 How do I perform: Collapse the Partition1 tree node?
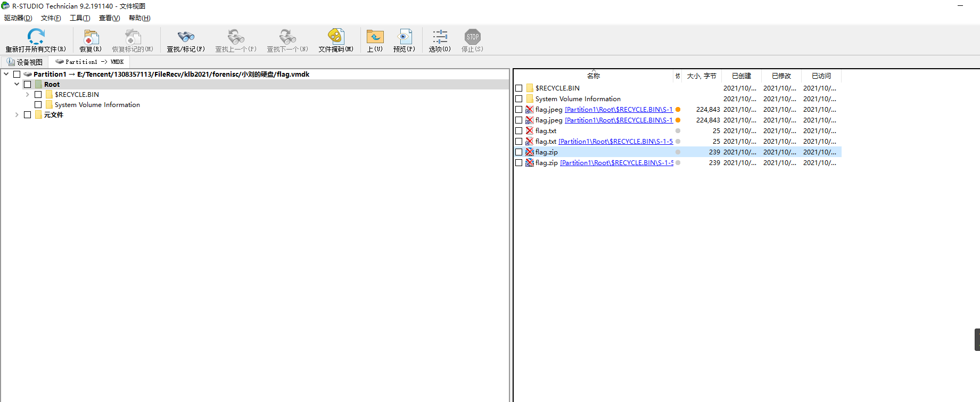point(6,75)
